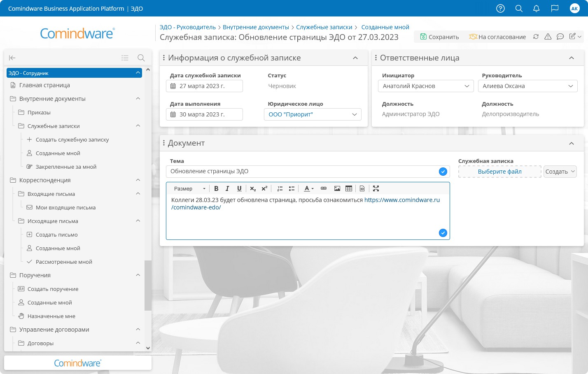Toggle italic formatting
Image resolution: width=588 pixels, height=374 pixels.
(x=227, y=188)
